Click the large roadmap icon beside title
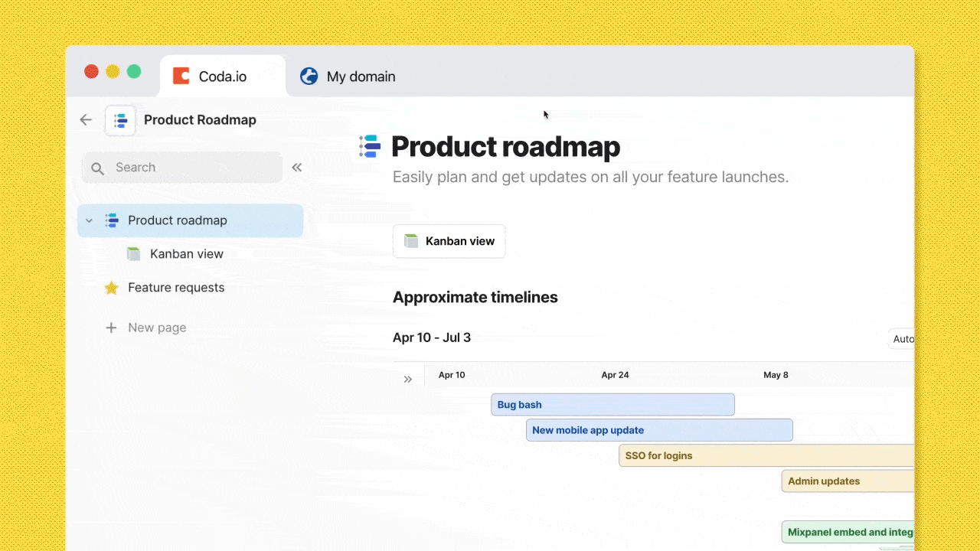980x551 pixels. click(x=370, y=146)
